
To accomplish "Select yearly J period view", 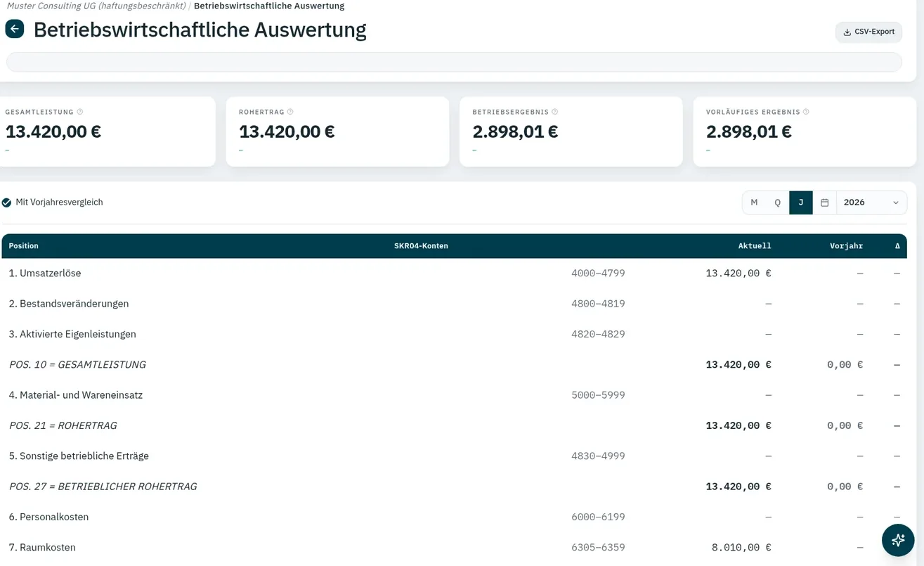I will point(801,202).
